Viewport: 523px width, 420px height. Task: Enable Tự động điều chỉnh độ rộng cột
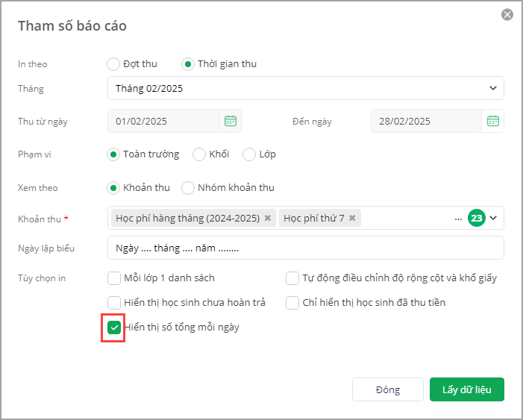292,278
